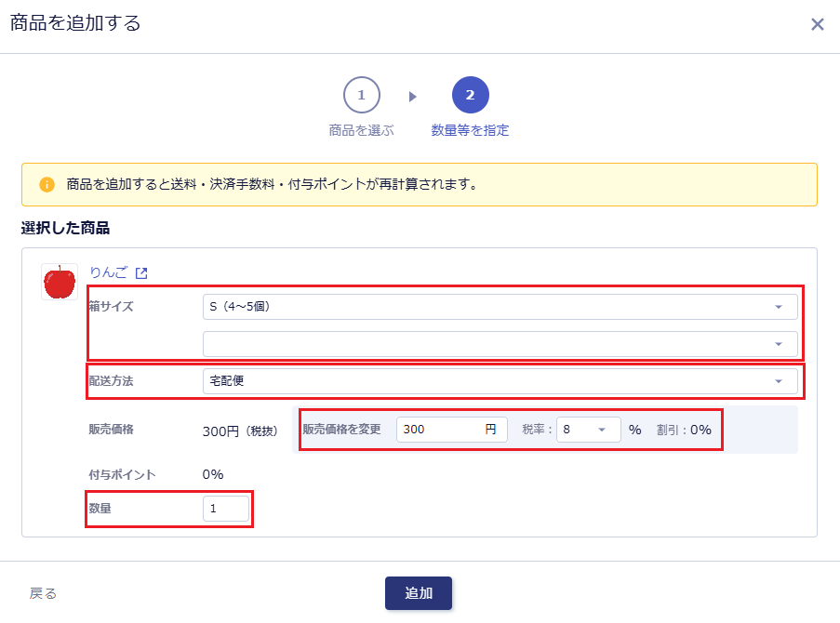Click the 数量 quantity input field

click(x=226, y=509)
